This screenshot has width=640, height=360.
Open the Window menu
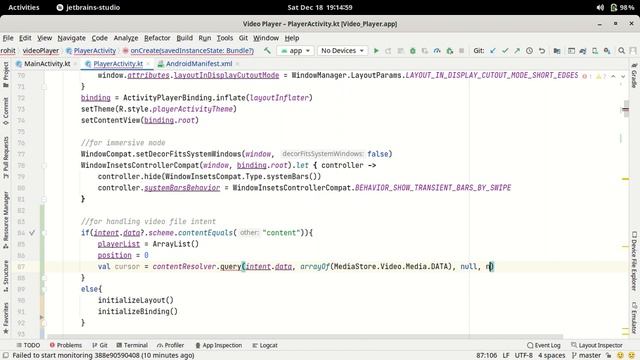point(266,38)
